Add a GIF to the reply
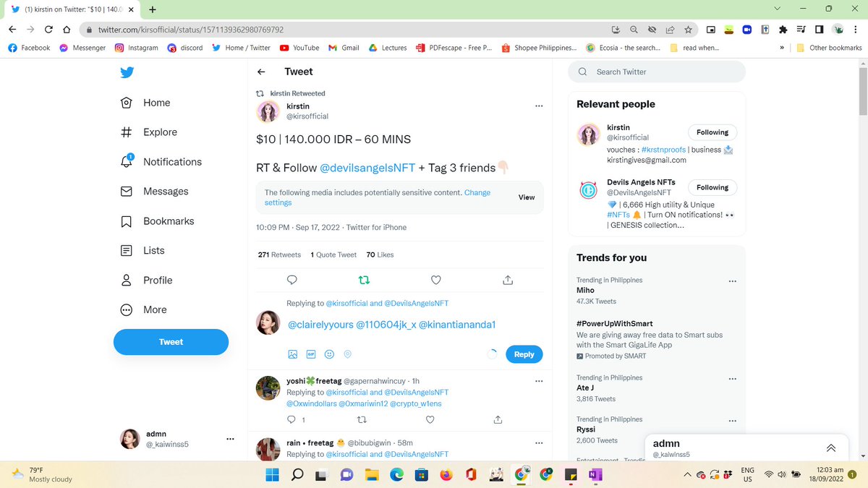 click(x=311, y=354)
